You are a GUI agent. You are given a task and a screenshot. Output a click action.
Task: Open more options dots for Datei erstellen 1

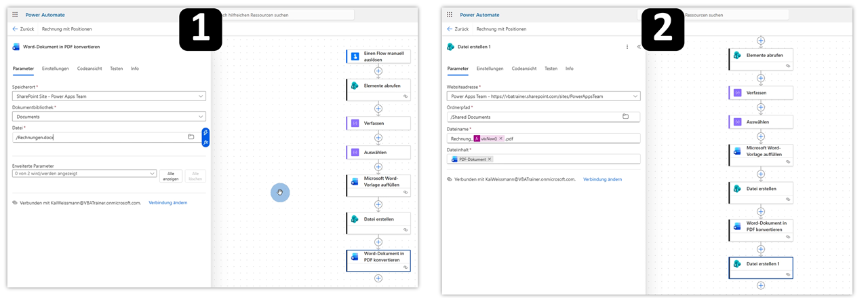[627, 47]
